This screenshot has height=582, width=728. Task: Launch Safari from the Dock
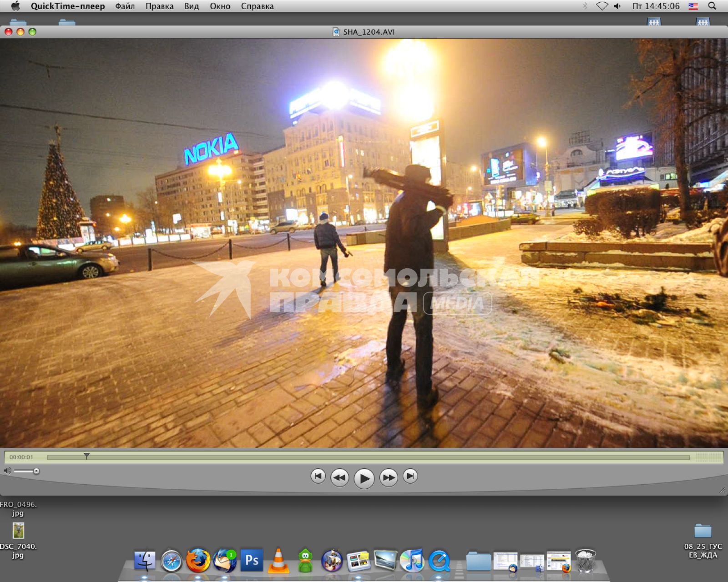172,561
